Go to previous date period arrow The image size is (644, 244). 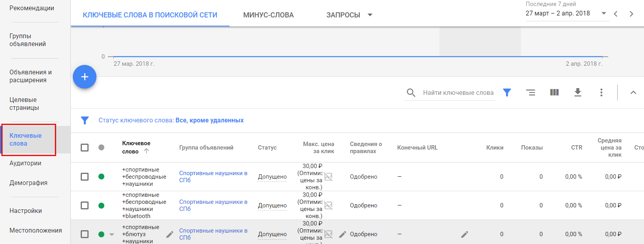point(616,14)
